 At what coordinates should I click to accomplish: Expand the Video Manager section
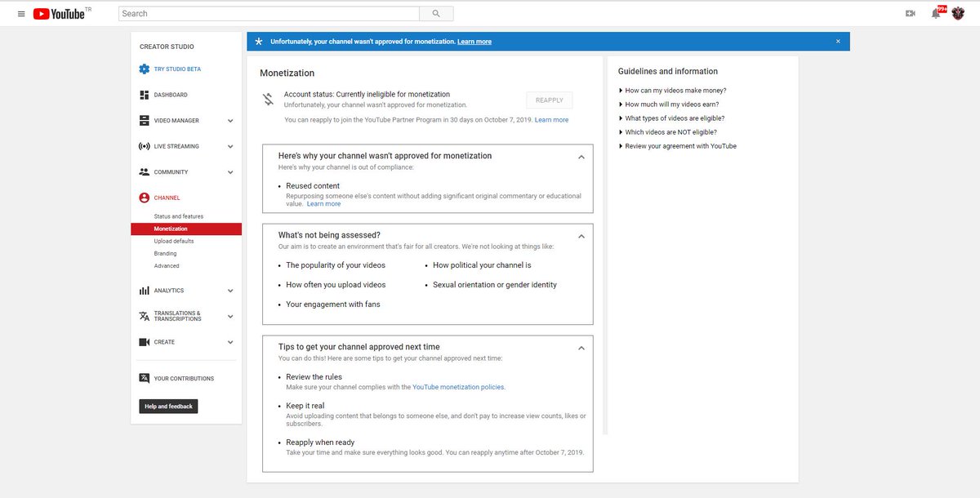230,121
